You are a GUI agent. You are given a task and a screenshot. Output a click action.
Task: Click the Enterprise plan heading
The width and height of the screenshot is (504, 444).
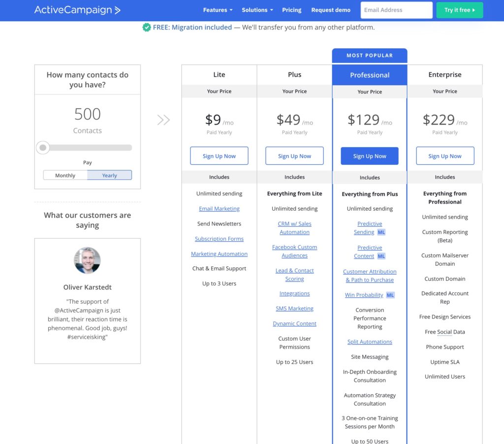click(445, 75)
